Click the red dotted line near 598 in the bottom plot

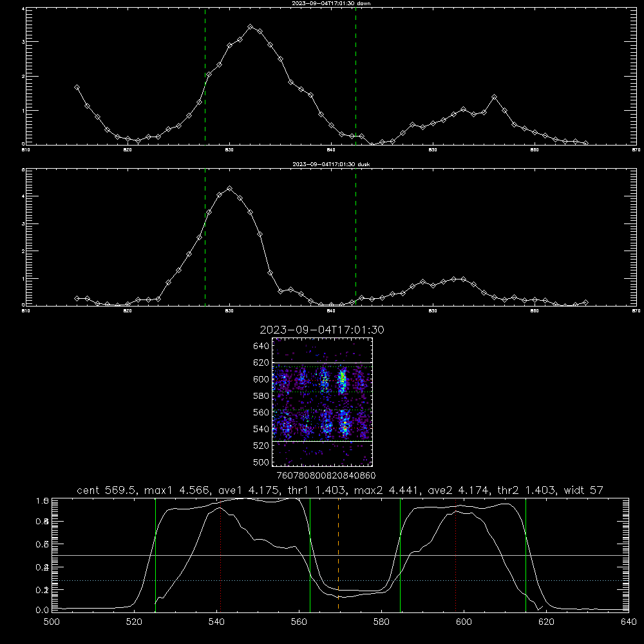(x=455, y=554)
